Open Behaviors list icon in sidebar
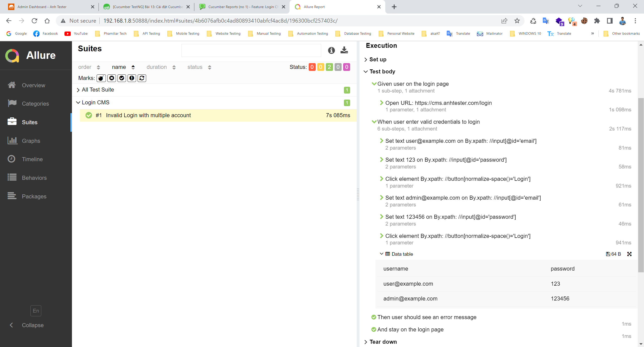Screen dimensions: 644x347 12,178
